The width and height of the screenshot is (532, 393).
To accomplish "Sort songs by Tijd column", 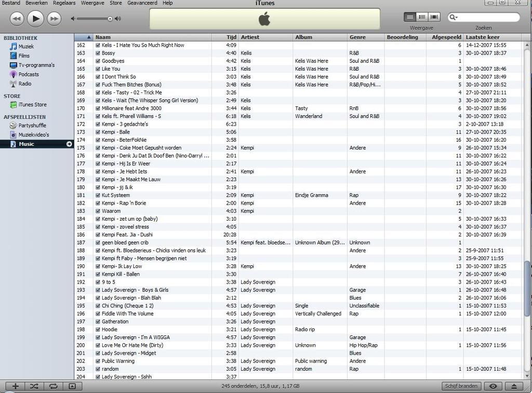I will [225, 37].
